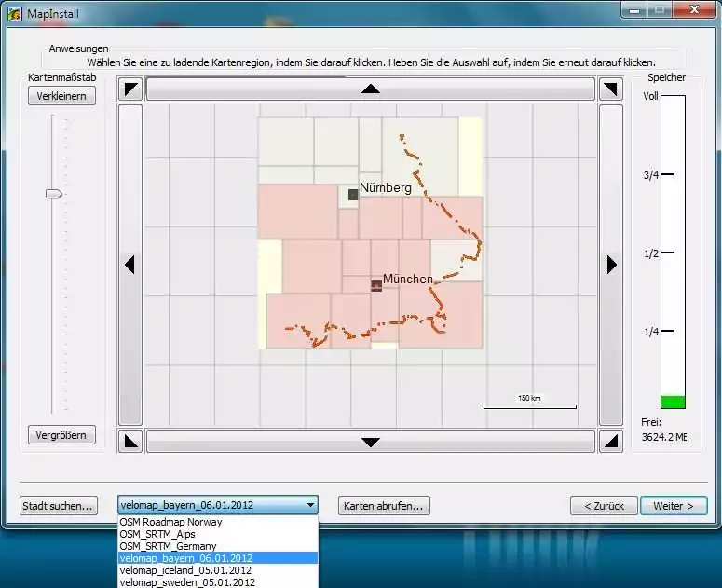Click the MapInstall title bar app icon
Image resolution: width=722 pixels, height=588 pixels.
(x=14, y=14)
